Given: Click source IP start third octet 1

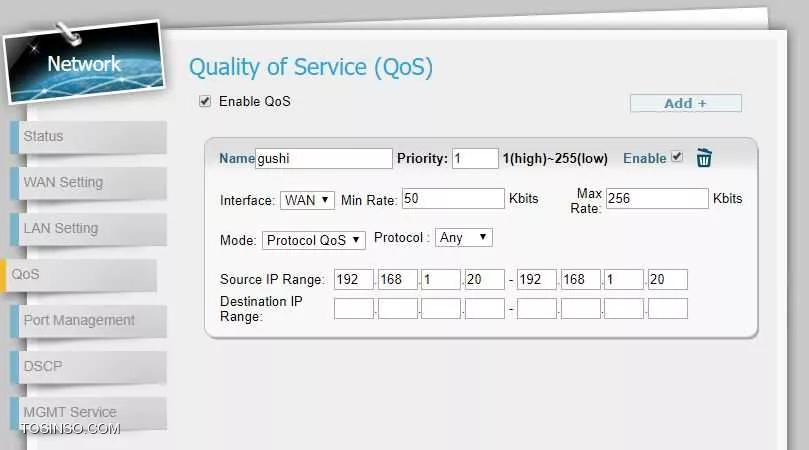Looking at the screenshot, I should (x=441, y=279).
